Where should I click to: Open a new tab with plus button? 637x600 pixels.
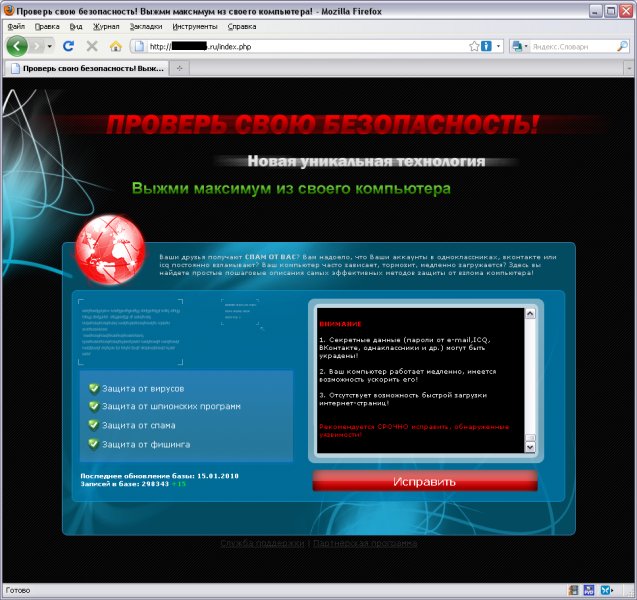180,68
